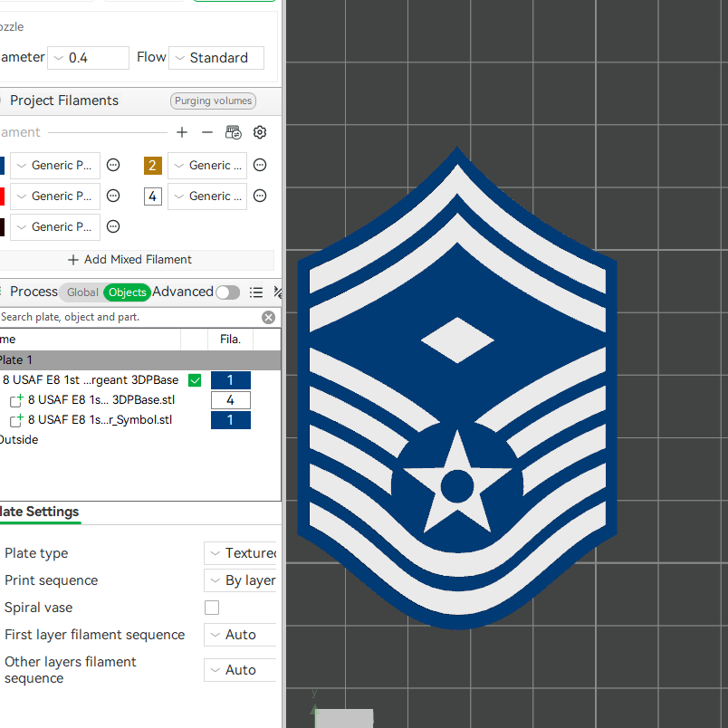The width and height of the screenshot is (728, 728).
Task: Select 8 USAF E8 1s... 3DPBase.stl part
Action: (x=101, y=399)
